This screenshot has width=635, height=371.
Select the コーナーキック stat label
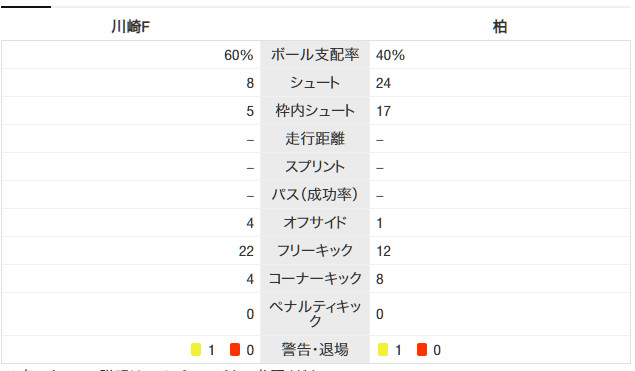315,278
